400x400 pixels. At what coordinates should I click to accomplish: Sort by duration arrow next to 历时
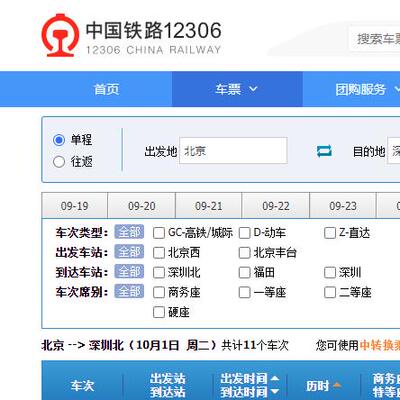click(337, 385)
